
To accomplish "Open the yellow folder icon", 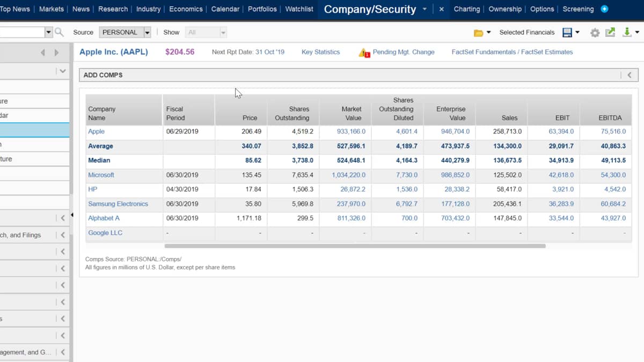I will click(x=478, y=33).
